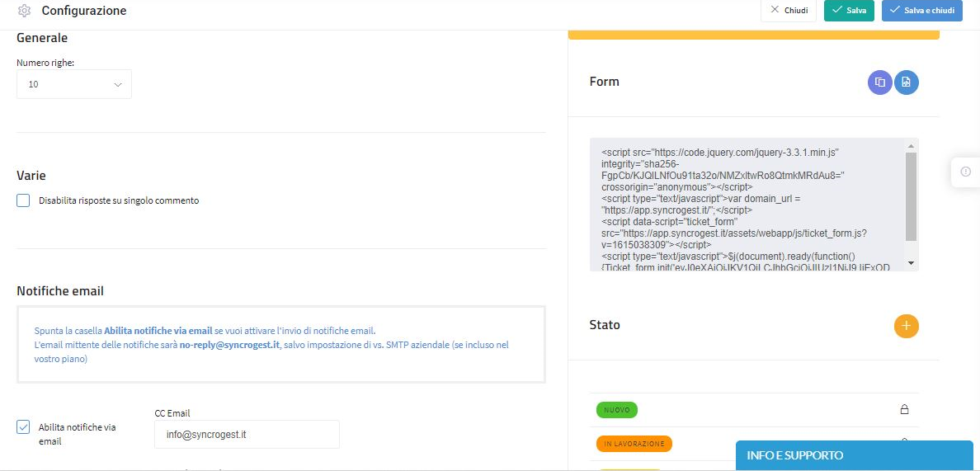
Task: Click inside the form script code area
Action: point(747,205)
